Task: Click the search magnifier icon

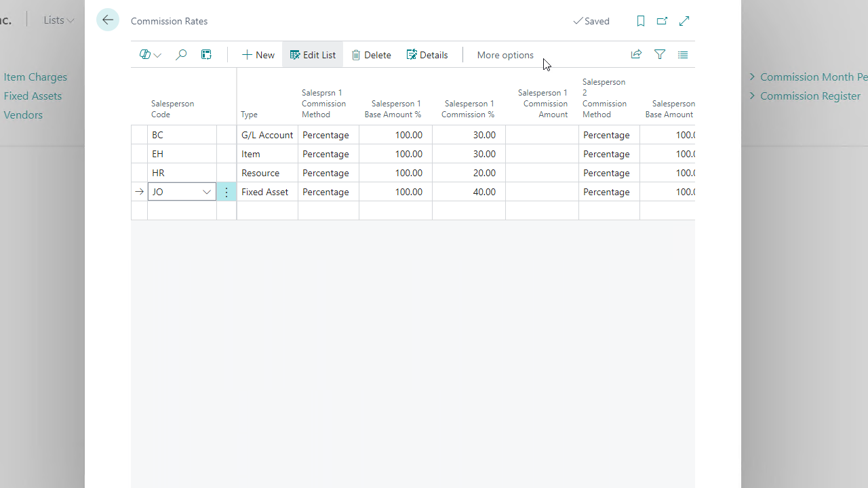Action: tap(181, 55)
